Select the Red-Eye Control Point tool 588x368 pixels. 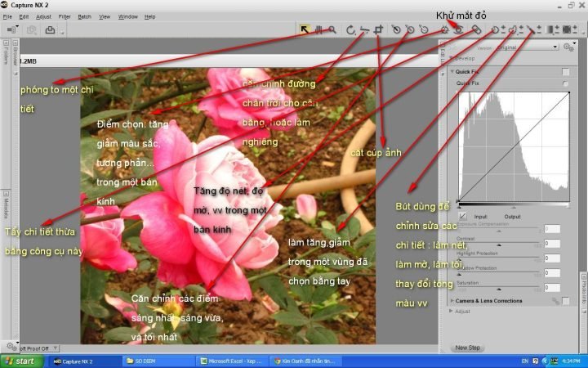[x=458, y=29]
